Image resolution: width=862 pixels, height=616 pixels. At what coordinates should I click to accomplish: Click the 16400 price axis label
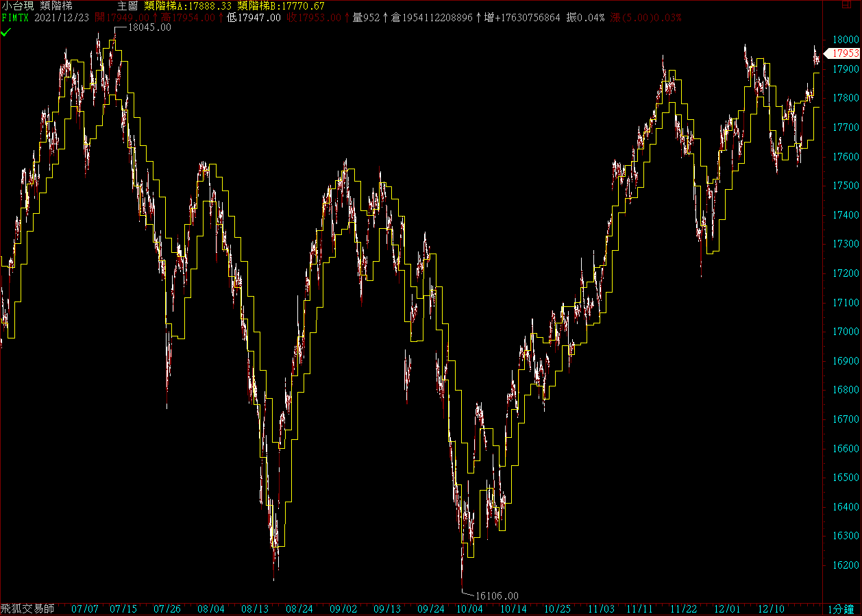pyautogui.click(x=846, y=507)
